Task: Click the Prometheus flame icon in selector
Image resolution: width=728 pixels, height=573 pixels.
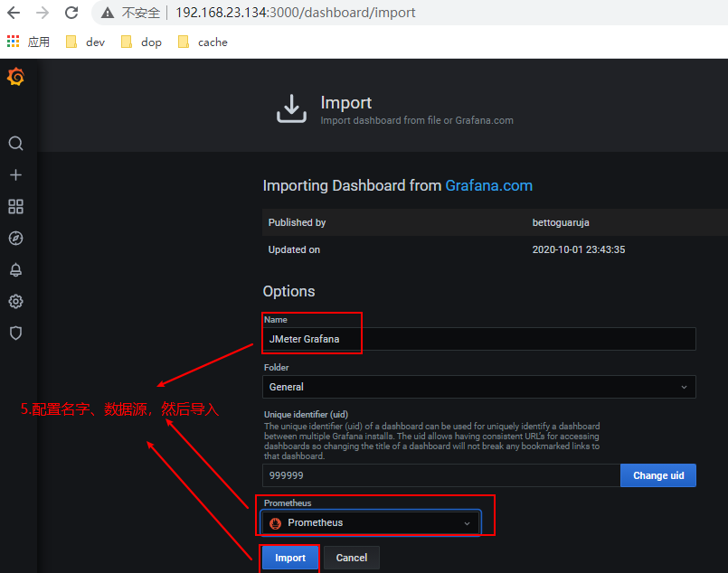Action: point(275,523)
